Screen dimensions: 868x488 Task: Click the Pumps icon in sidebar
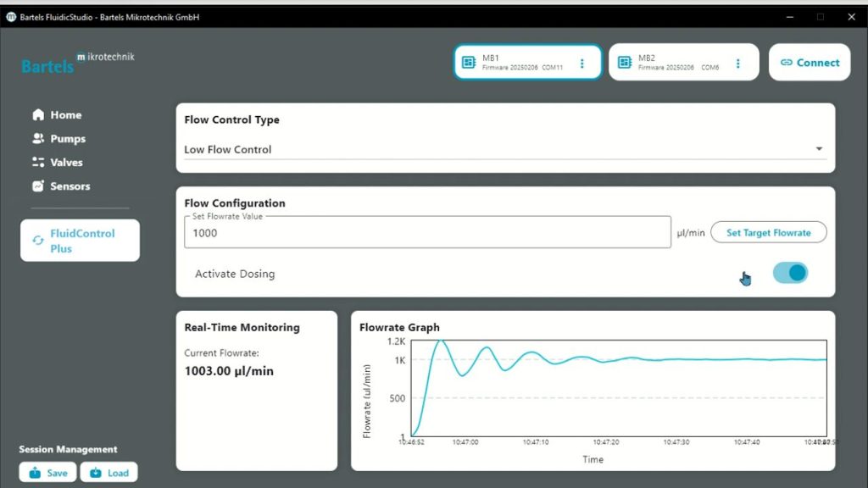coord(38,138)
